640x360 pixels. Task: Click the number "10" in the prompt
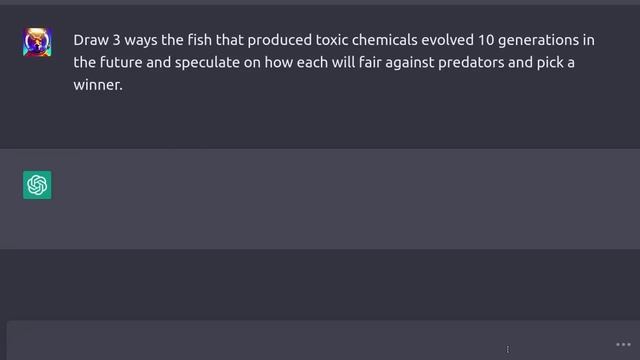[x=486, y=40]
